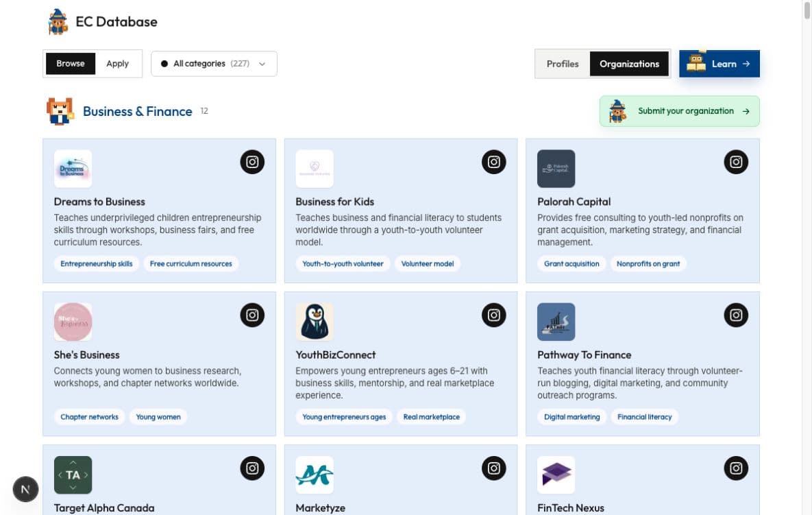
Task: Select the Free curriculum resources tag
Action: tap(191, 264)
